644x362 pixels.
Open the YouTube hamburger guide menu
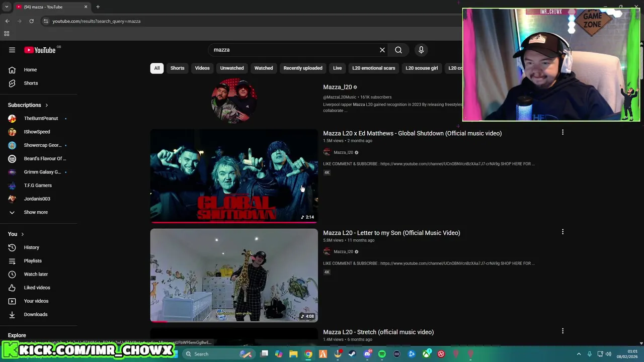[12, 50]
